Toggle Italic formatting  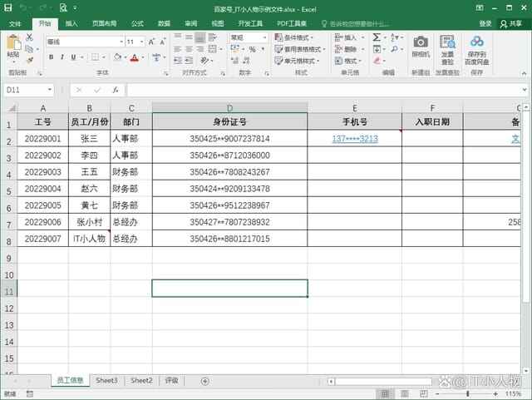62,57
